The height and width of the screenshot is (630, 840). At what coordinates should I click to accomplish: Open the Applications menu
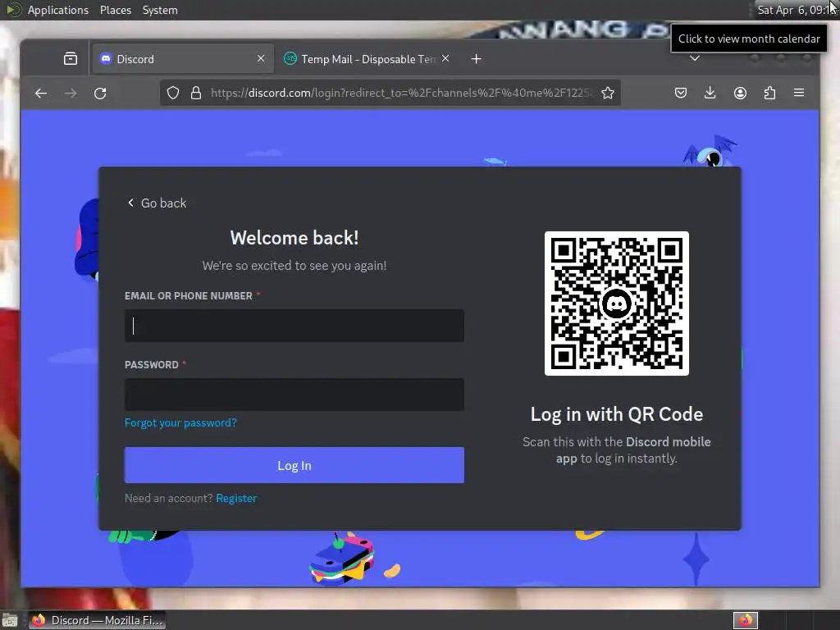coord(58,10)
